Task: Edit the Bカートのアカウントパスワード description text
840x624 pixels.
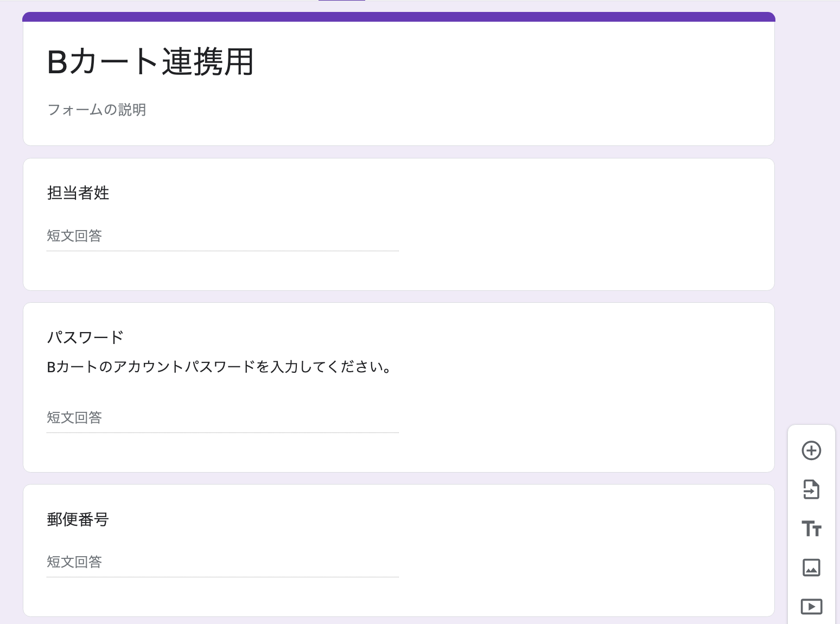Action: click(220, 367)
